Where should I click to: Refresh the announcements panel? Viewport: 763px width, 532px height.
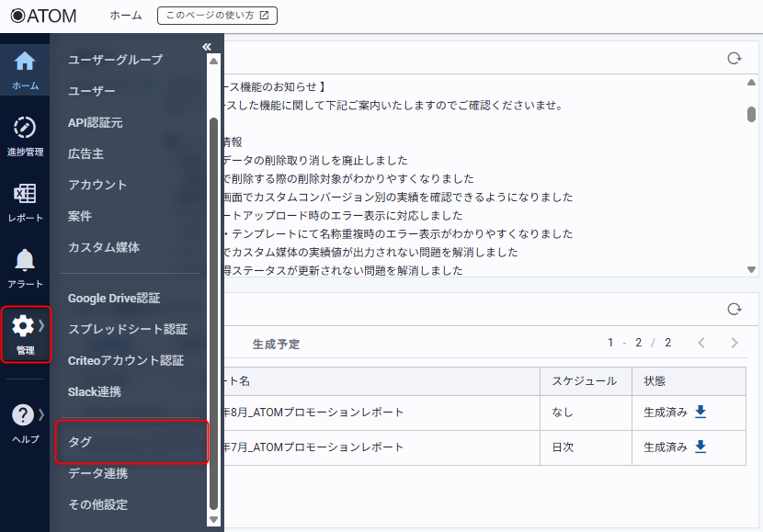point(734,59)
